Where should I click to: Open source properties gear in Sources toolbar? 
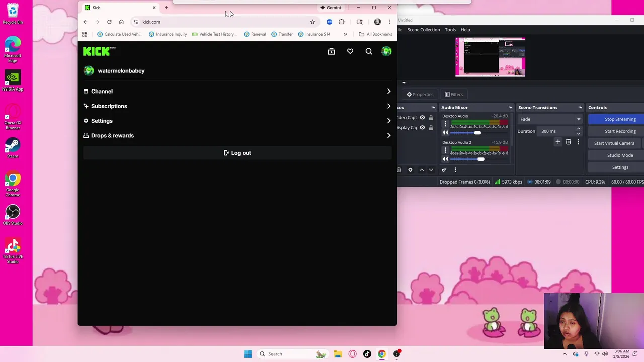coord(410,170)
